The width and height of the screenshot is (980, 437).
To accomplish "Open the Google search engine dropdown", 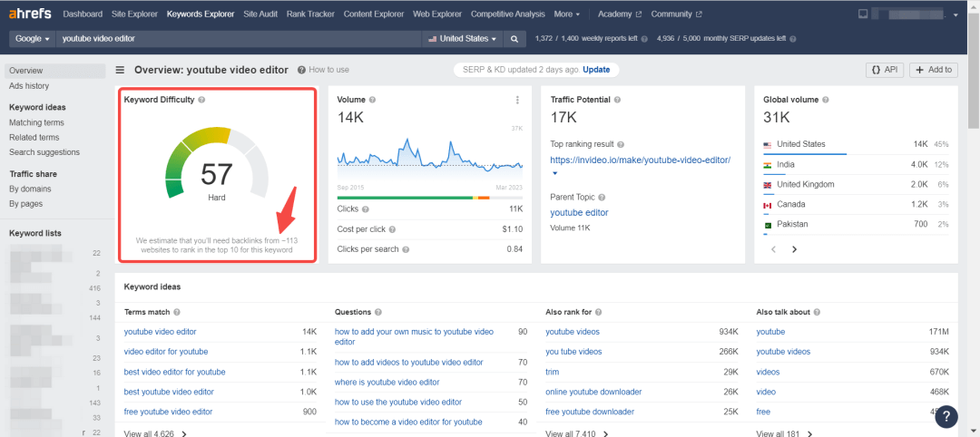I will [x=32, y=39].
